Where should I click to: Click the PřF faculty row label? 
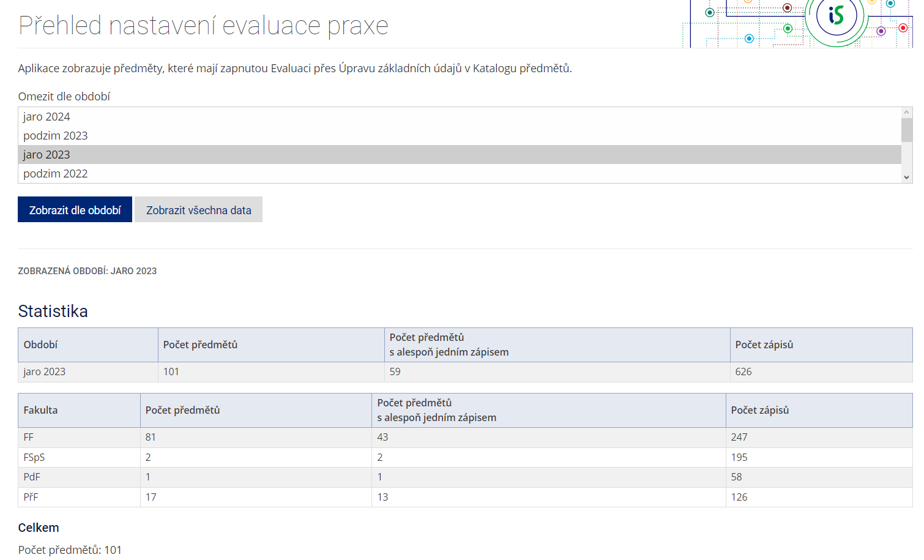31,497
